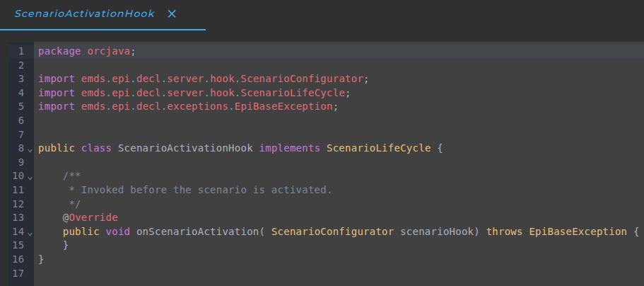Close the ScenarioActivationHook tab
644x286 pixels.
coord(172,14)
